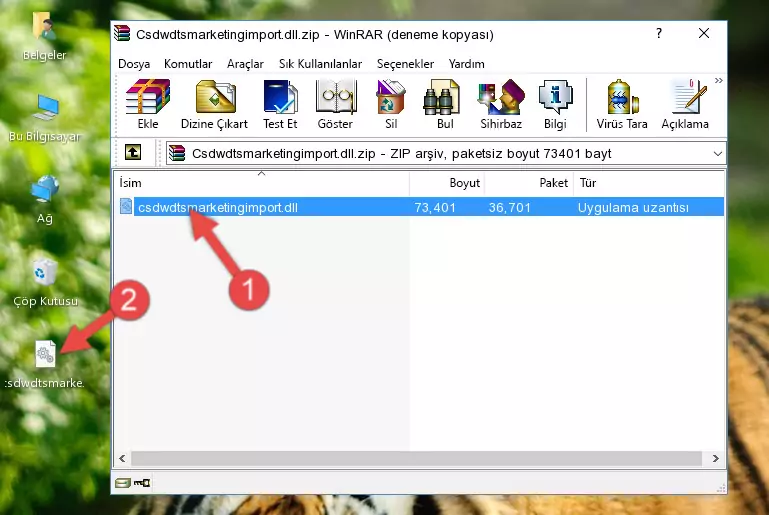Screen dimensions: 769x515
Task: Click the dll file icon in list
Action: tap(126, 206)
